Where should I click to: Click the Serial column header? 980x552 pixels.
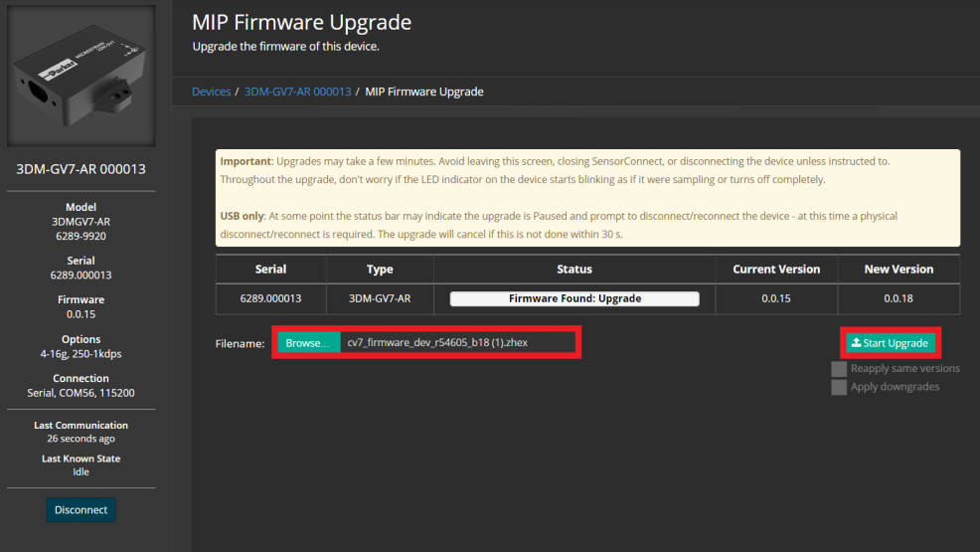[270, 269]
